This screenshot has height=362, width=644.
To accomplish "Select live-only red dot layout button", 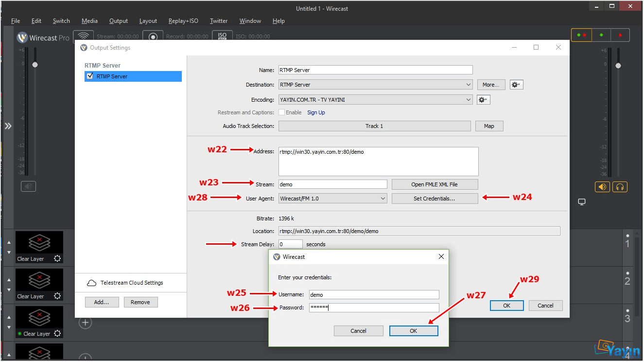I will click(x=620, y=35).
